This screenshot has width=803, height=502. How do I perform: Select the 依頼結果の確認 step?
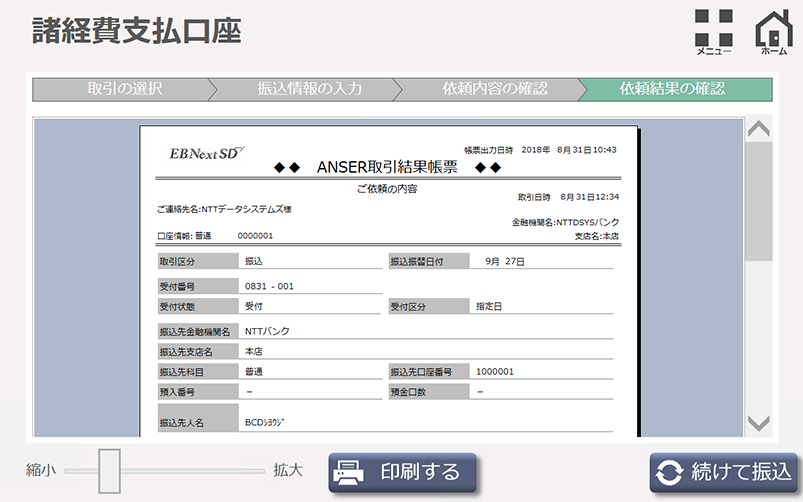(672, 89)
